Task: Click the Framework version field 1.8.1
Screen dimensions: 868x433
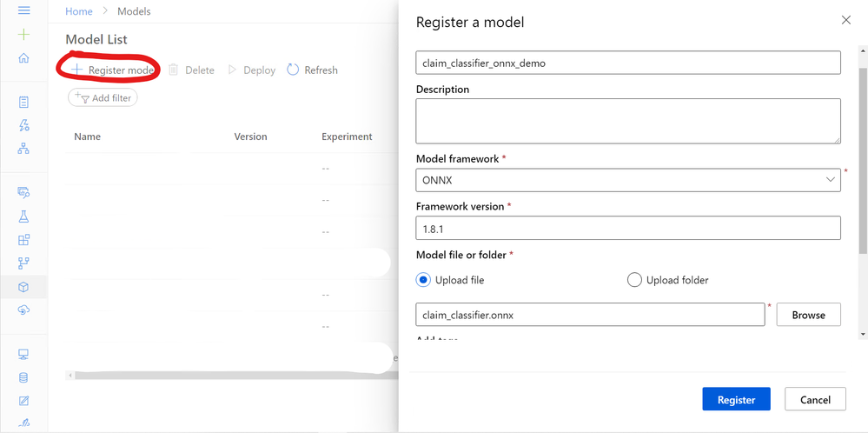Action: (x=628, y=228)
